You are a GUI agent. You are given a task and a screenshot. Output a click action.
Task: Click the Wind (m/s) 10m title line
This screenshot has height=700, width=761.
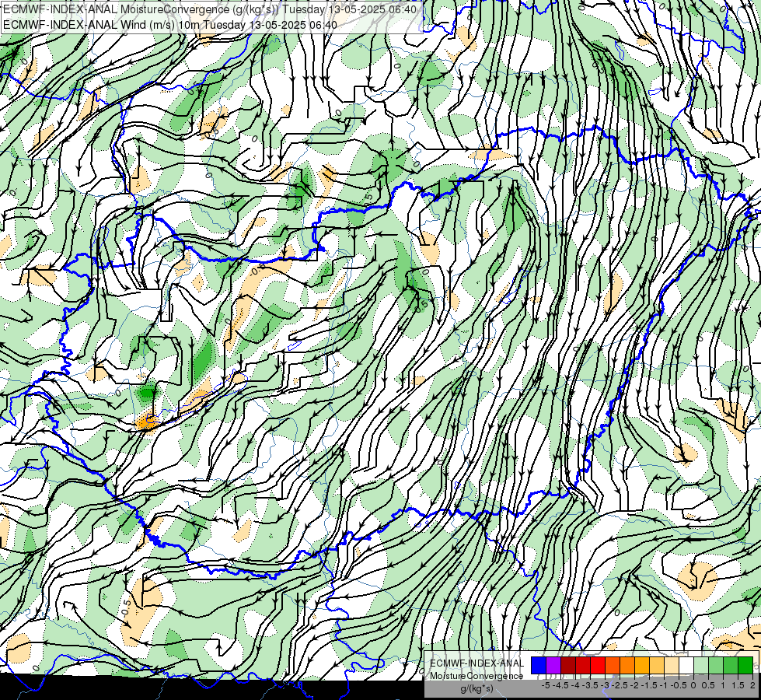point(170,25)
